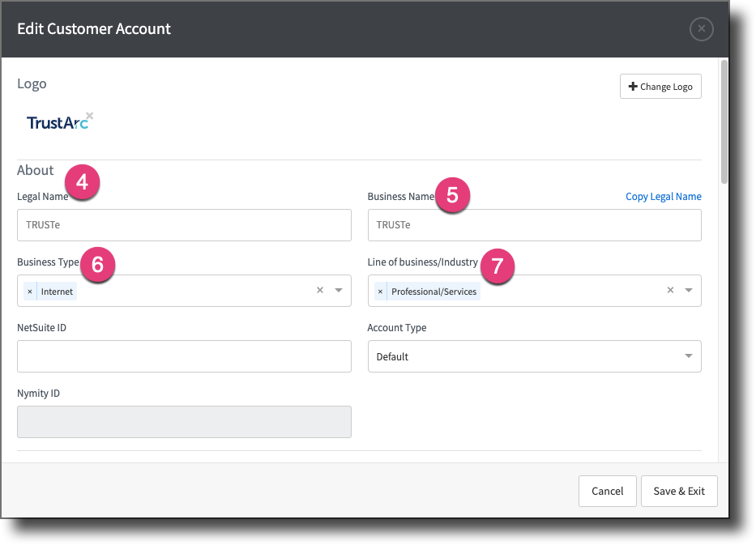Expand the Line of business/Industry dropdown arrow
This screenshot has height=545, width=756.
689,290
